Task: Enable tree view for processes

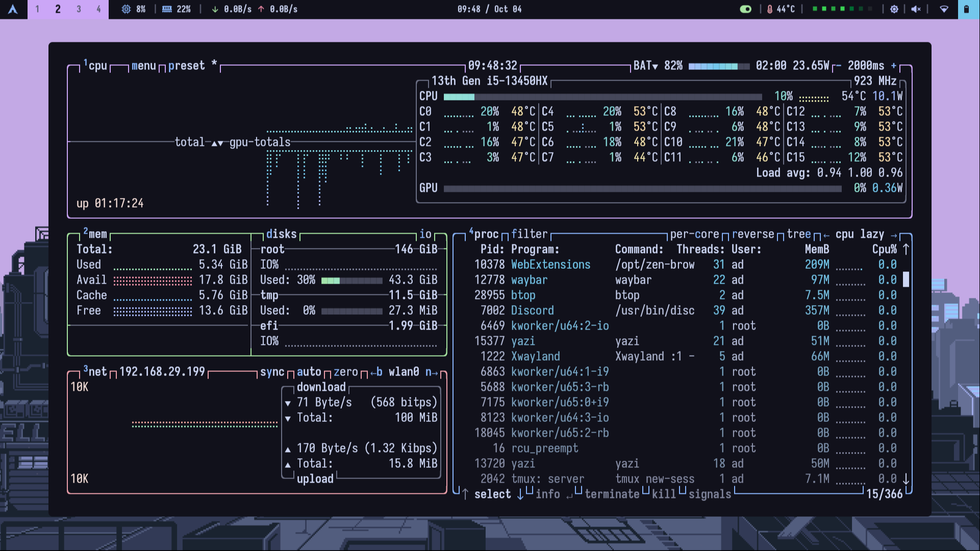Action: (x=798, y=234)
